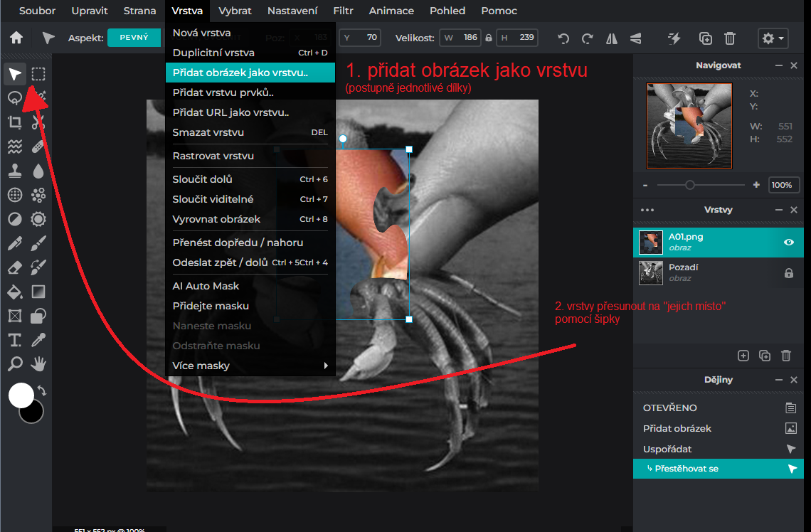Select the Marquee selection tool
Viewport: 811px width, 532px height.
tap(38, 75)
